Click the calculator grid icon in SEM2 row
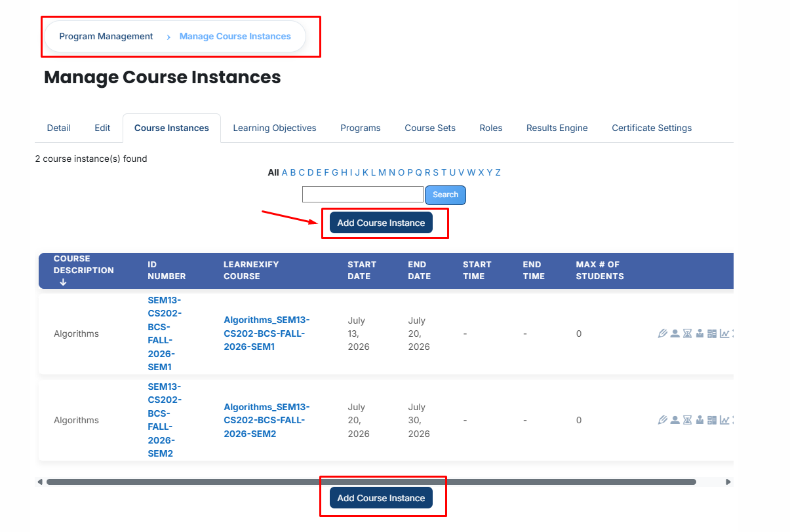Screen dimensions: 790x532 click(x=712, y=420)
